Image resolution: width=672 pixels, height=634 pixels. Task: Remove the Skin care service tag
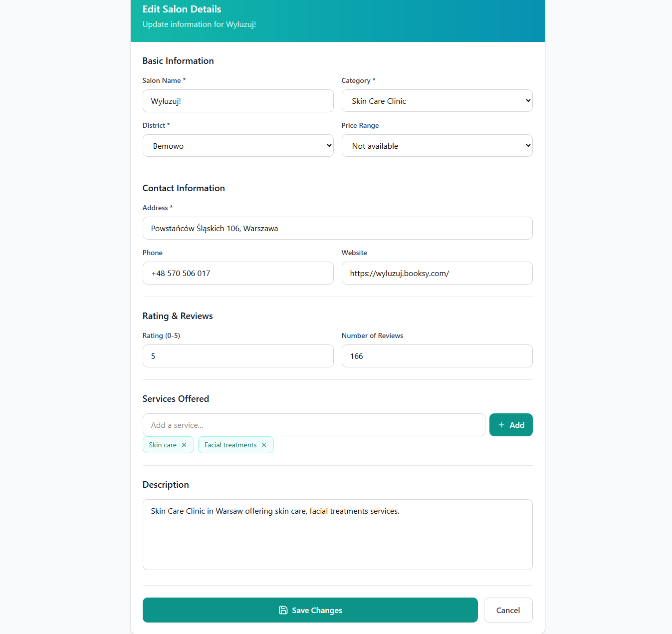click(184, 445)
